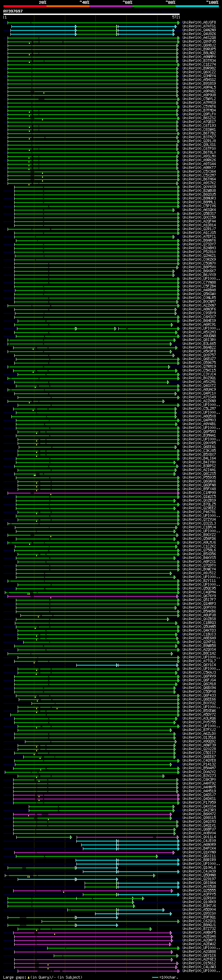Screen dimensions: 222x980
Task: Select the UniRef100_Q25555 label
Action: [x=199, y=891]
